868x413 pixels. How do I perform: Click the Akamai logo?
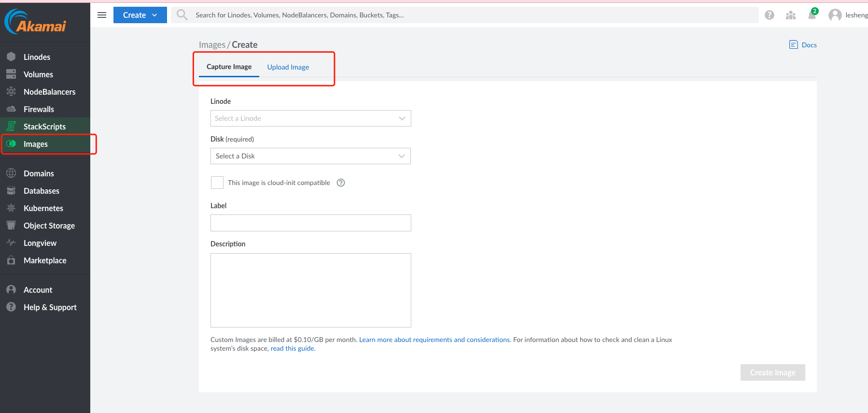[x=35, y=22]
